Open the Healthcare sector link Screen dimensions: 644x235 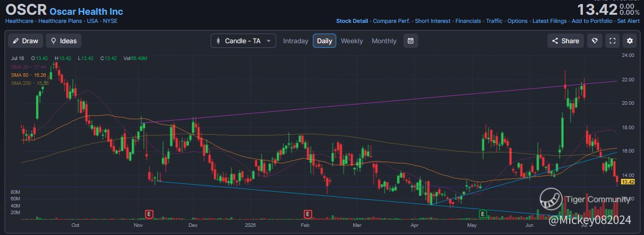point(19,21)
